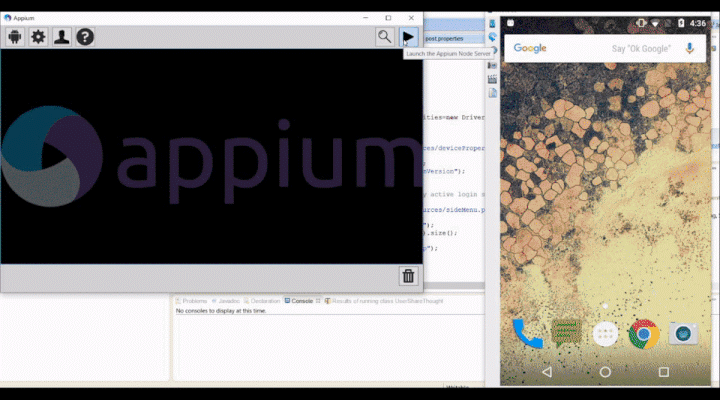Launch the Appium Node Server
This screenshot has height=400, width=720.
[408, 37]
